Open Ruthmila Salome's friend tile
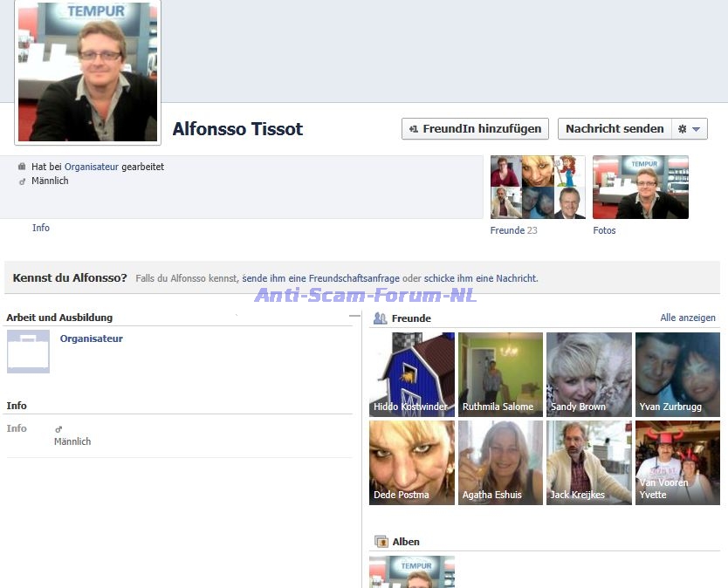 click(x=500, y=374)
